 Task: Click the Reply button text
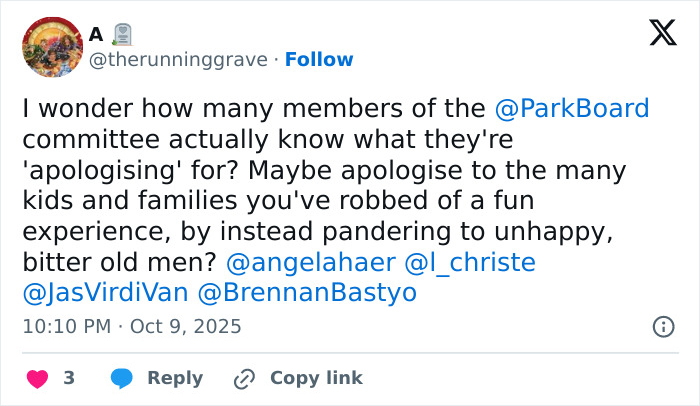[x=175, y=378]
